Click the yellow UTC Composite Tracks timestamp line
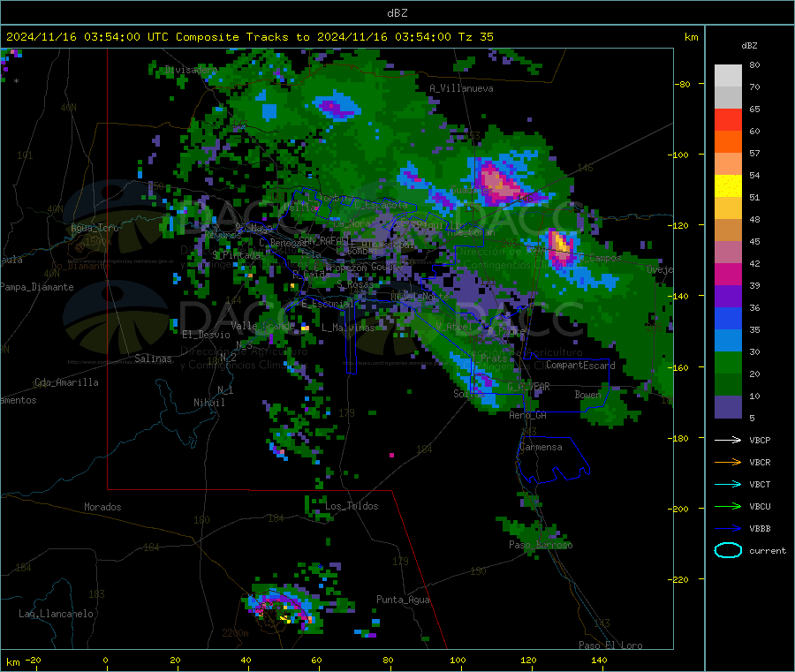This screenshot has height=672, width=795. tap(249, 36)
